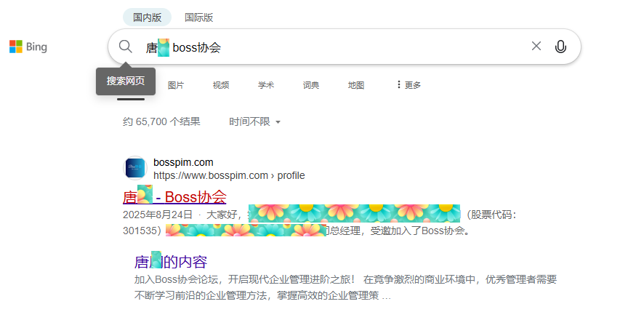
Task: Activate the microphone voice search icon
Action: coord(560,47)
